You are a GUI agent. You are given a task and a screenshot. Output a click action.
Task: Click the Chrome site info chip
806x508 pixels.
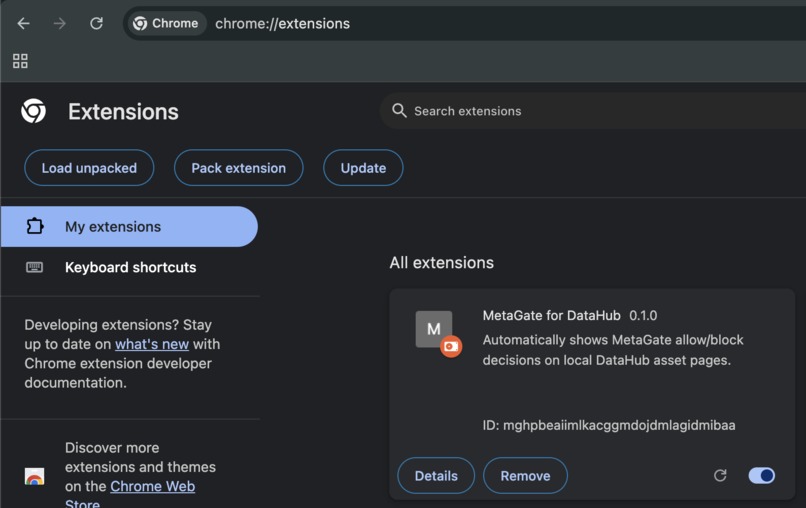coord(166,24)
